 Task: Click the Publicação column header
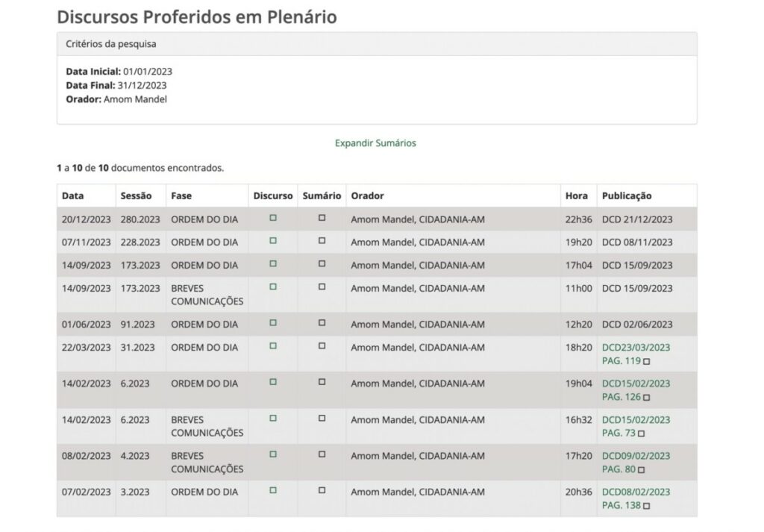[x=627, y=195]
